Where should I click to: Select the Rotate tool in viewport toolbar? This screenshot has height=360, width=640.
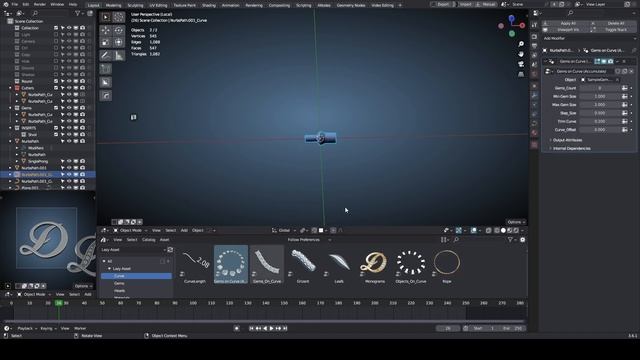coord(119,31)
